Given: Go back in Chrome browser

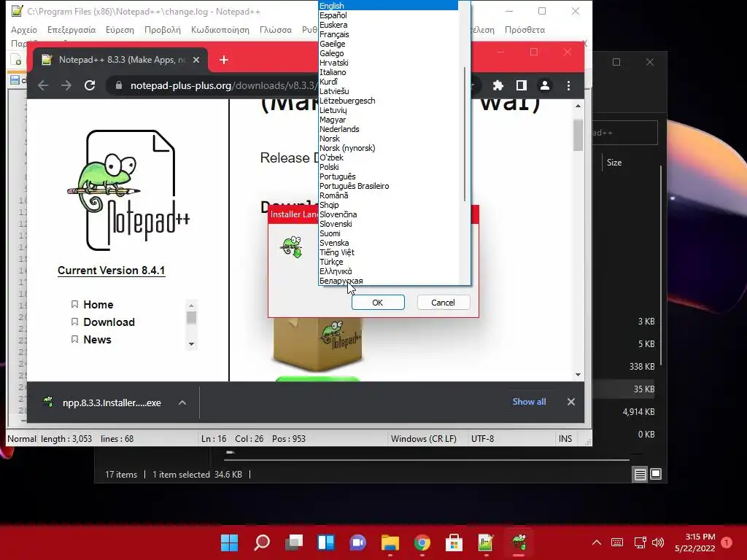Looking at the screenshot, I should click(x=43, y=86).
